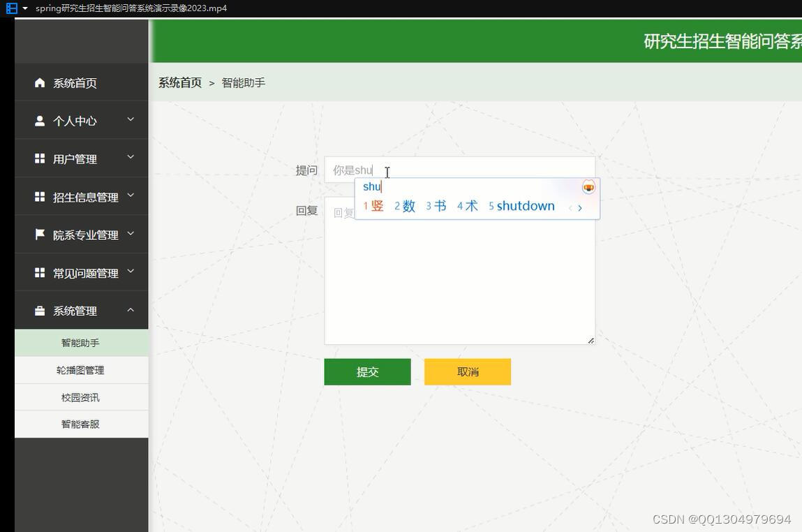
Task: Click the home icon beside 系统首页
Action: click(x=40, y=82)
